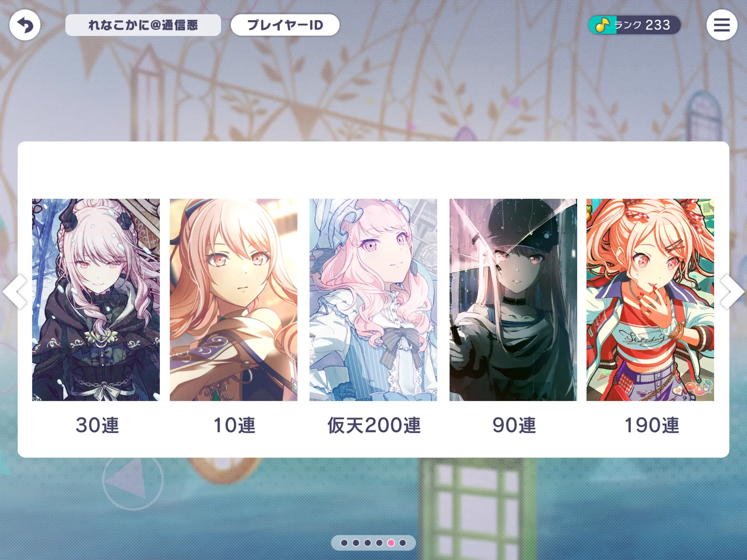Open the pink-haired maid card 仮天200連
Viewport: 747px width, 560px height.
(x=373, y=300)
